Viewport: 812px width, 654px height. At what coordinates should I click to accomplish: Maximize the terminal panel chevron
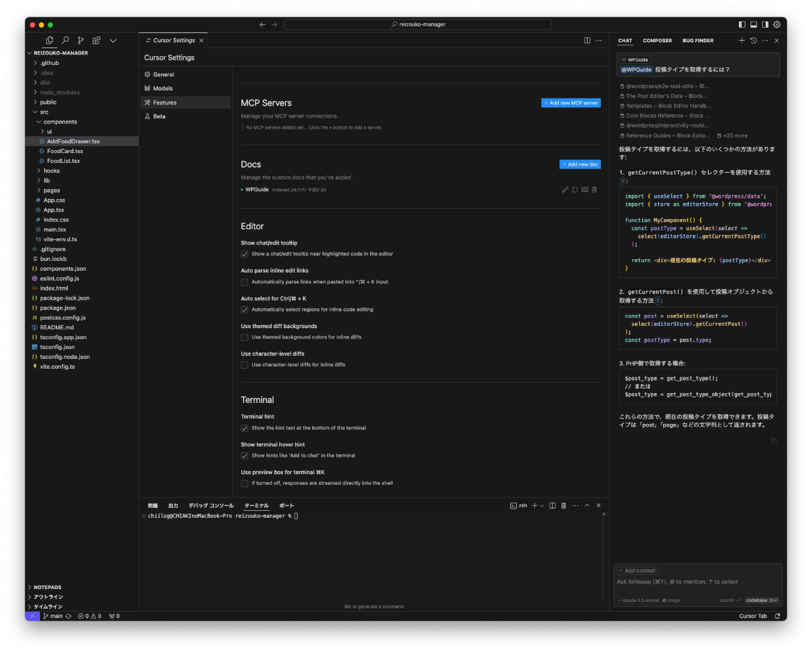point(587,506)
